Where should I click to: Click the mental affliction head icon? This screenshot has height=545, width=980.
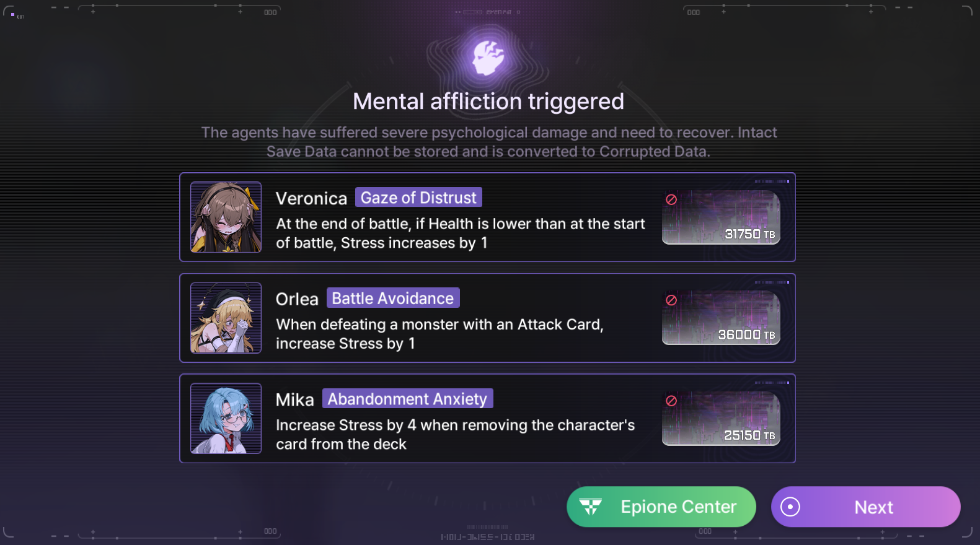(488, 58)
